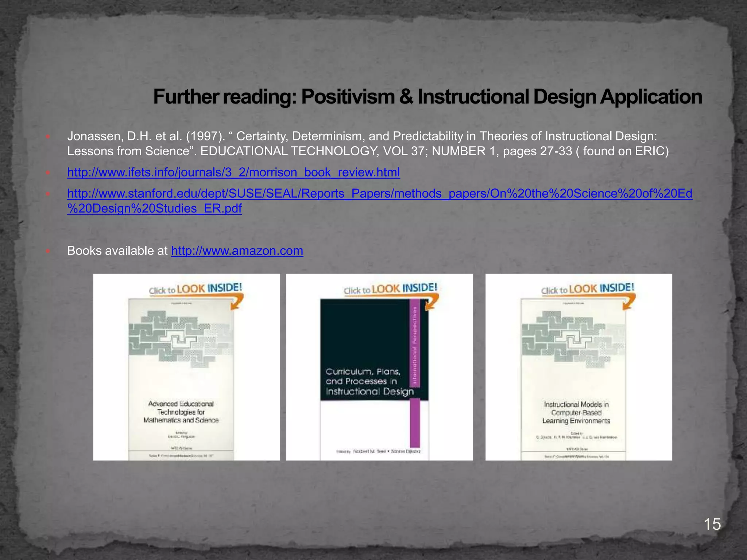Click the amazon.com hyperlink
The height and width of the screenshot is (560, 747).
(x=237, y=251)
